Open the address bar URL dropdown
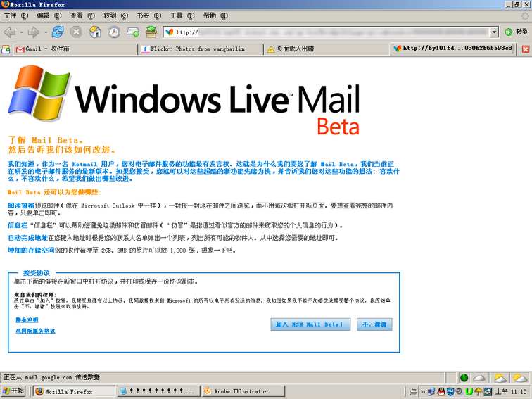The width and height of the screenshot is (532, 399). pyautogui.click(x=494, y=32)
